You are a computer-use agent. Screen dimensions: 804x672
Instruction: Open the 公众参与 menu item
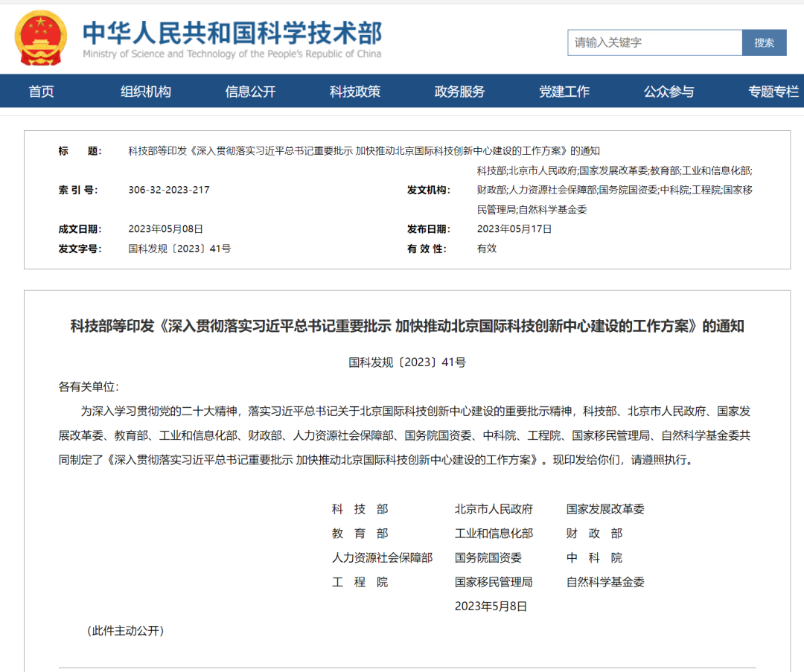[x=669, y=92]
